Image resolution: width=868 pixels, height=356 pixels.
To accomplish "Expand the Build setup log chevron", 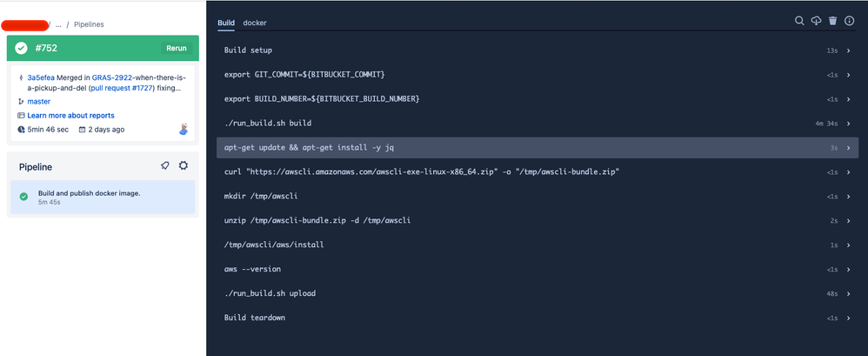I will click(848, 50).
